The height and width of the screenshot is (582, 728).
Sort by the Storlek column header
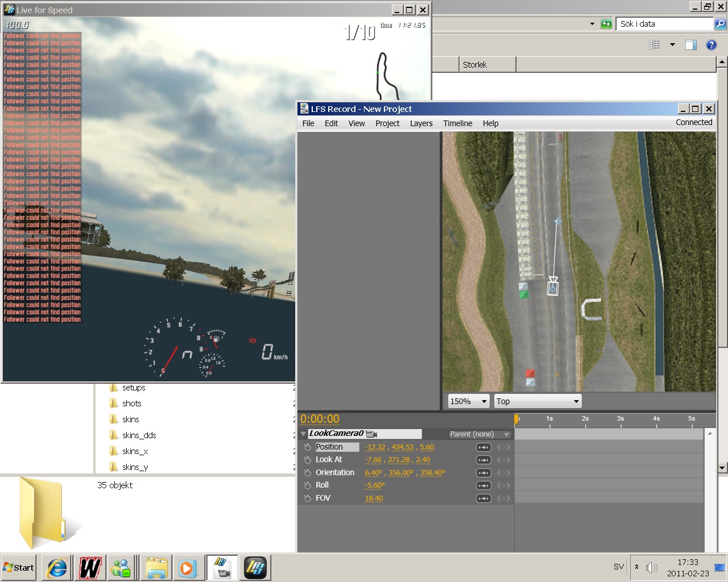(487, 65)
